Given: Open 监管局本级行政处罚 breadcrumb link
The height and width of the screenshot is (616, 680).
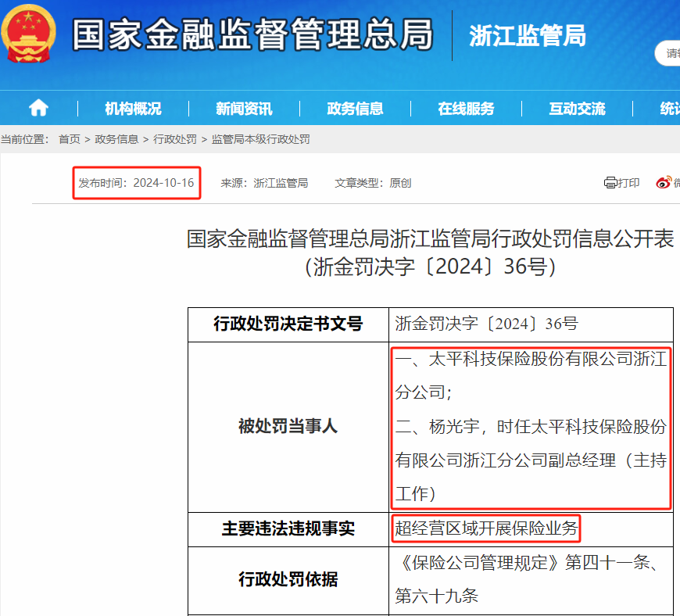Looking at the screenshot, I should coord(260,139).
